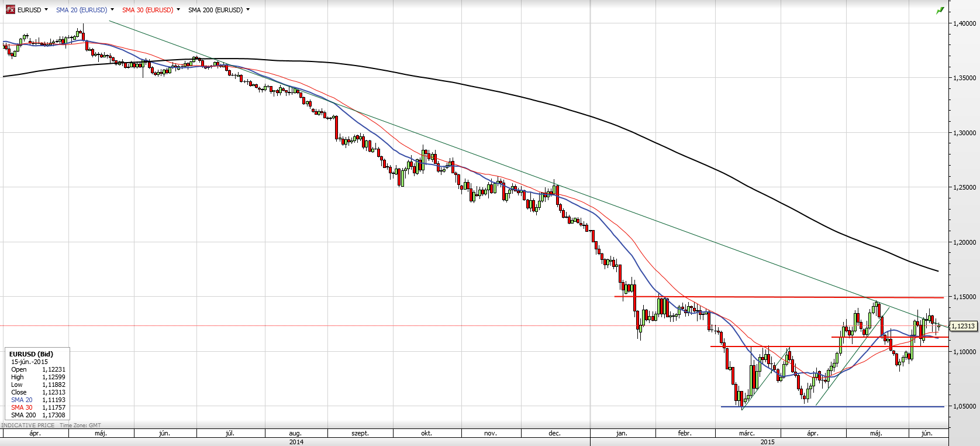Click the 1,20000 price axis label
The height and width of the screenshot is (446, 980).
point(965,242)
